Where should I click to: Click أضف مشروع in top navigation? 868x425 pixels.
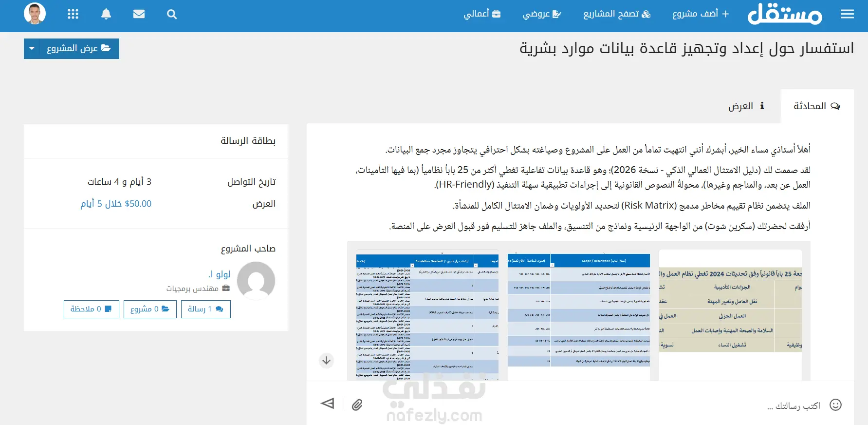point(701,14)
